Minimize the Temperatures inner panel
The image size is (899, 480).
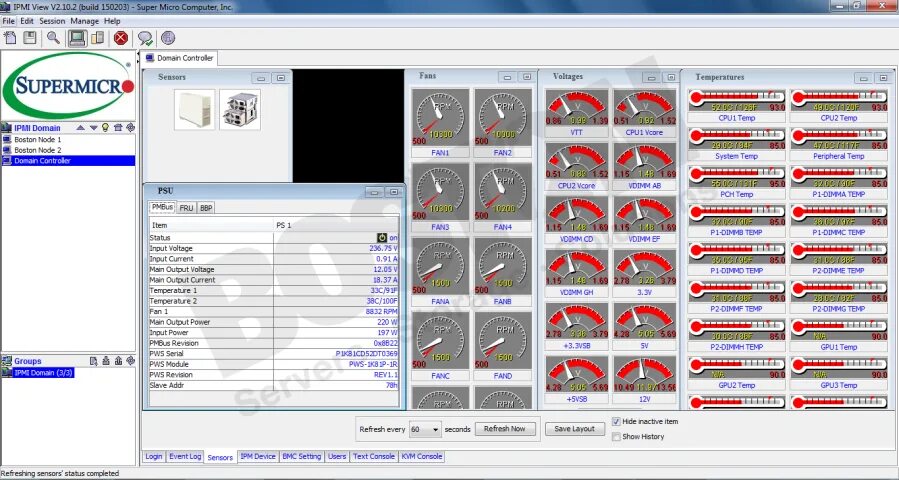(x=863, y=78)
